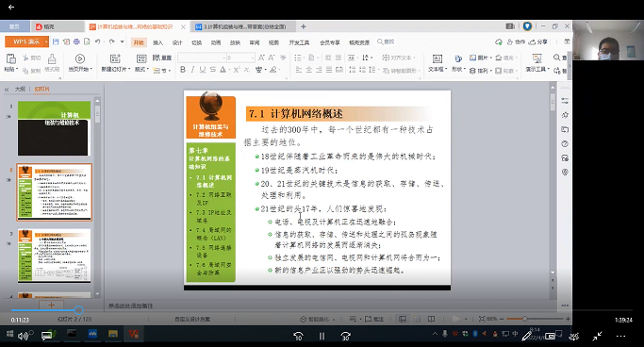The width and height of the screenshot is (644, 347).
Task: Skip forward 30 seconds in video
Action: pyautogui.click(x=345, y=336)
